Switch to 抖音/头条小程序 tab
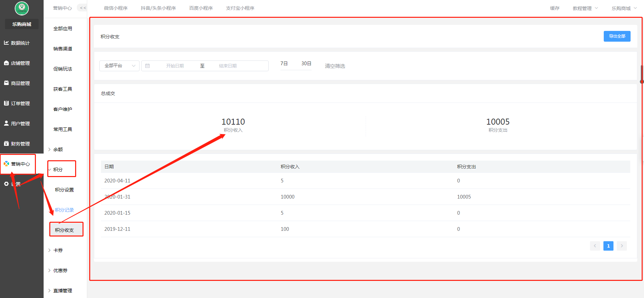The image size is (644, 298). click(x=158, y=8)
